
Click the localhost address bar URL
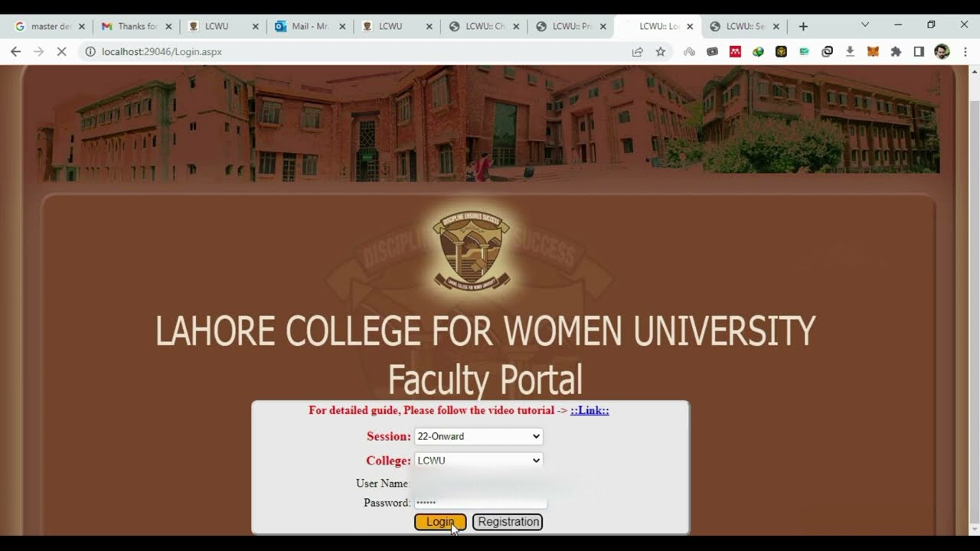[162, 51]
